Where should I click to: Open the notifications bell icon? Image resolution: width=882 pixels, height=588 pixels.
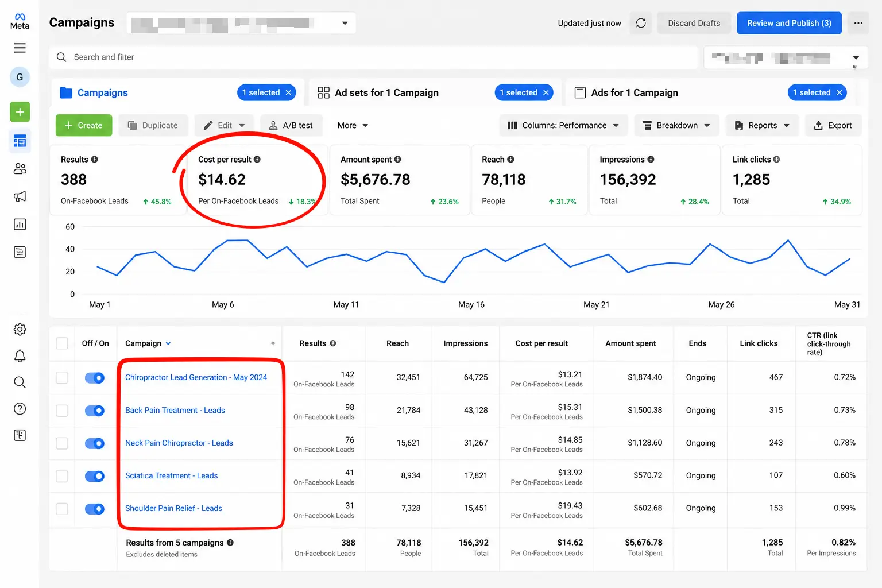[20, 356]
